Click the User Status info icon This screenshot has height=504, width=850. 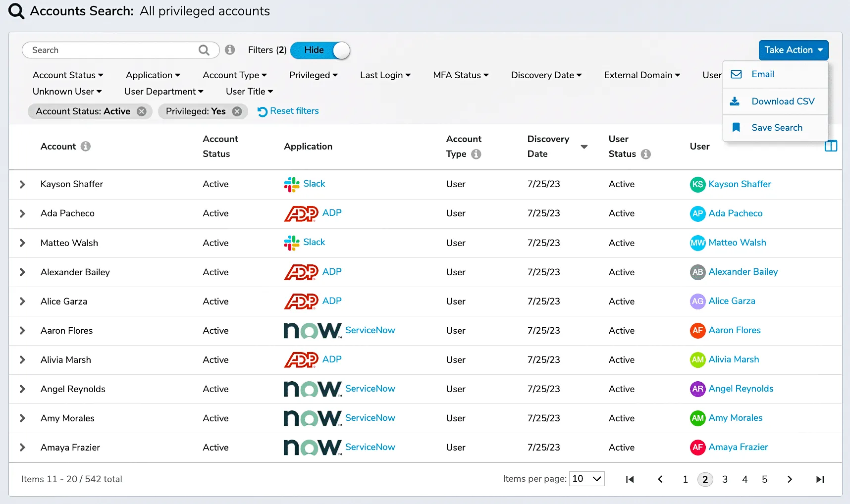645,154
